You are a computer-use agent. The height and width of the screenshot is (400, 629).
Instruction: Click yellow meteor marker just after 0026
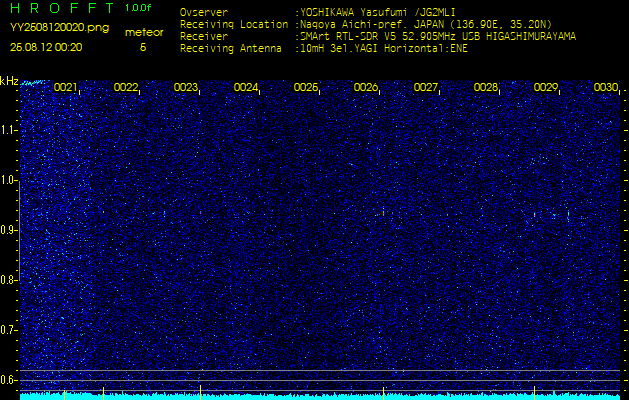383,393
